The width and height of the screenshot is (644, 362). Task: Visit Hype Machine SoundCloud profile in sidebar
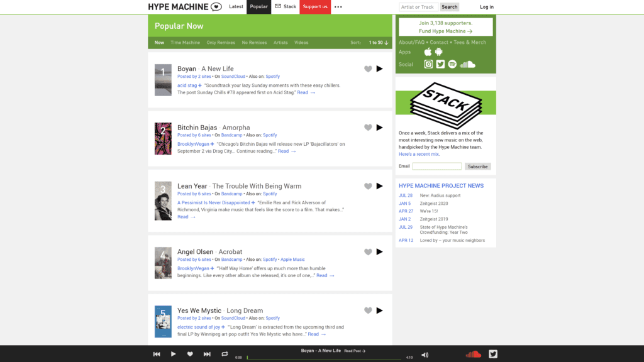click(467, 65)
